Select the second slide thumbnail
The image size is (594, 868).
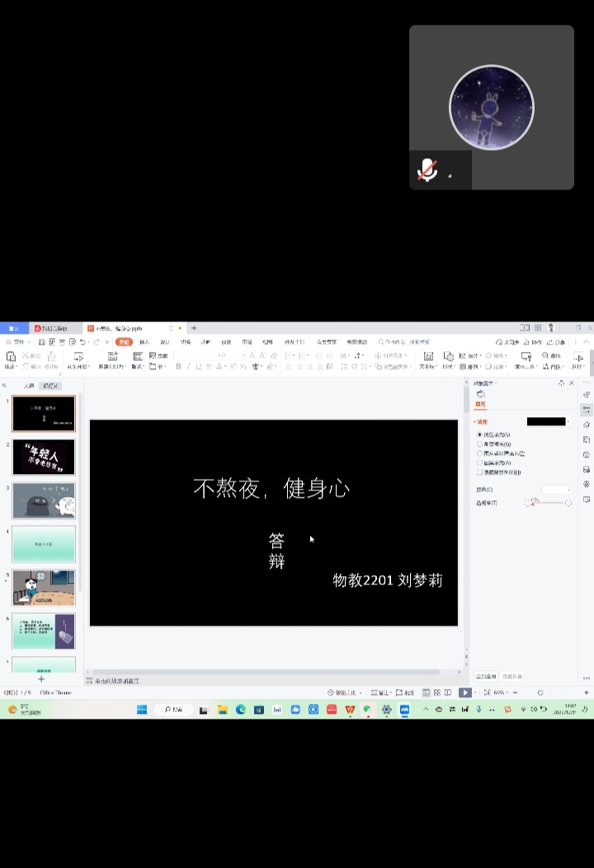tap(44, 457)
